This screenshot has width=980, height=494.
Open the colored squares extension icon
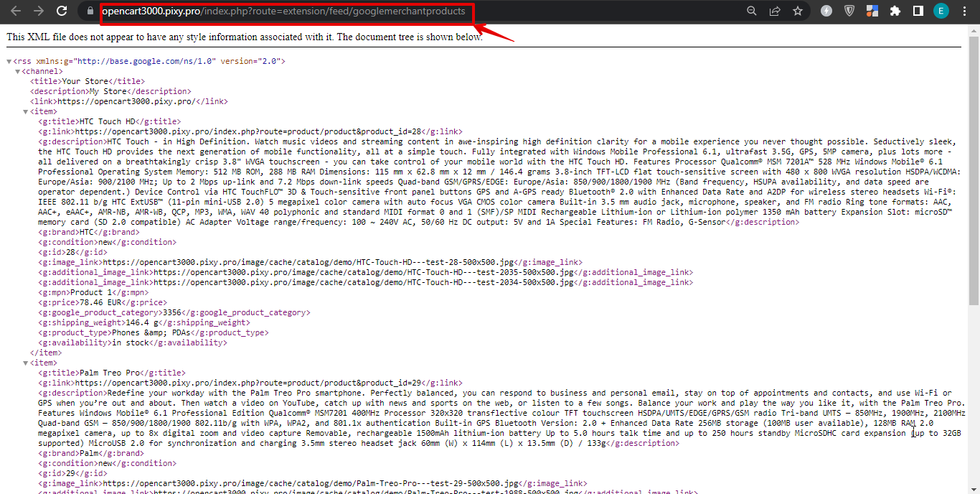point(872,11)
